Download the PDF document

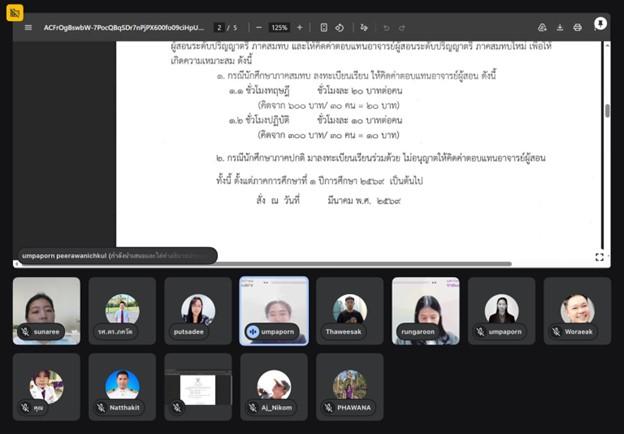coord(560,27)
